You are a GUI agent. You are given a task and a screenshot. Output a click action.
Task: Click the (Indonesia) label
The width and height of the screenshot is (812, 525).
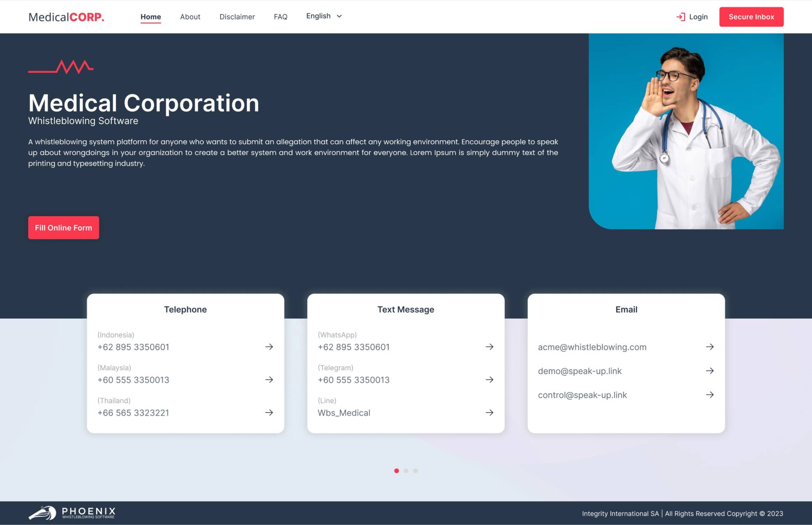click(116, 335)
